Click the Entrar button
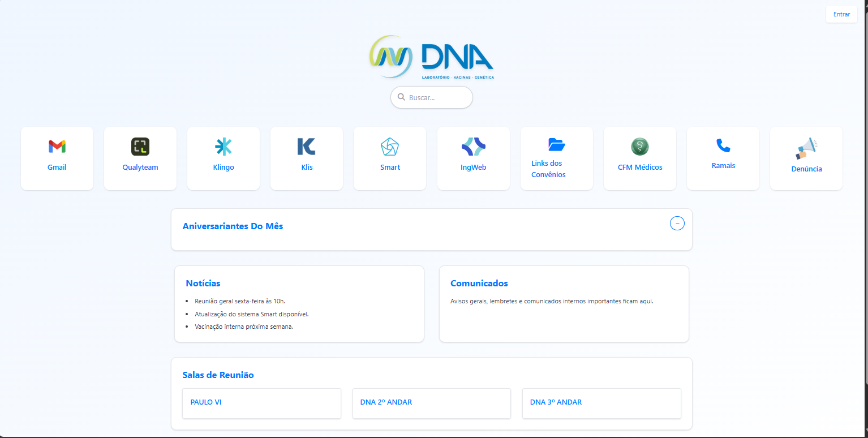Viewport: 868px width, 438px height. [x=841, y=14]
